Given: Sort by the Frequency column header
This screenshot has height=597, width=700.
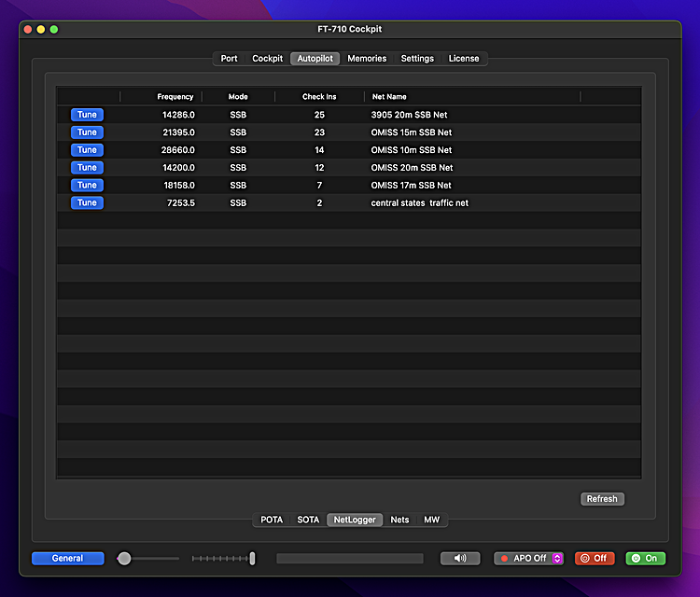Looking at the screenshot, I should point(175,96).
